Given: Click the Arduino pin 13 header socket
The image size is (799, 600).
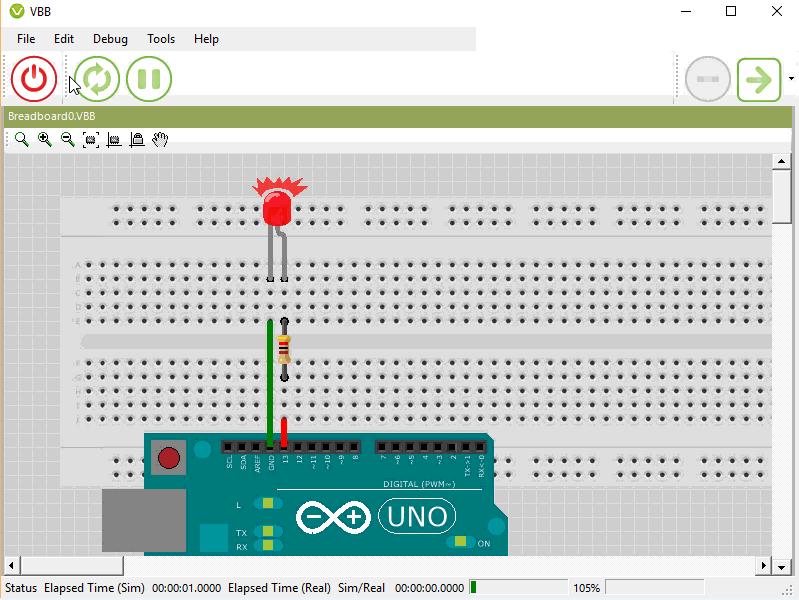Looking at the screenshot, I should point(284,448).
